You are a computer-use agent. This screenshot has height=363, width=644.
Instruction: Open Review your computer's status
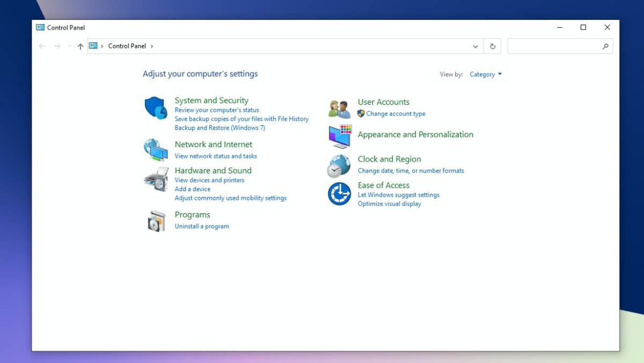pos(217,110)
